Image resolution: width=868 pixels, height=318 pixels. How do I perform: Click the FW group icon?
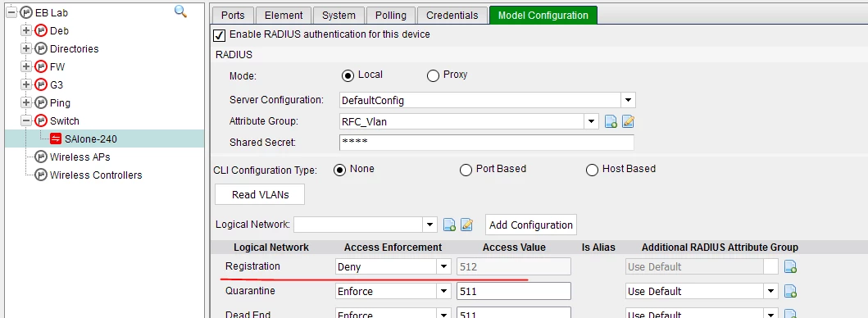pyautogui.click(x=41, y=67)
